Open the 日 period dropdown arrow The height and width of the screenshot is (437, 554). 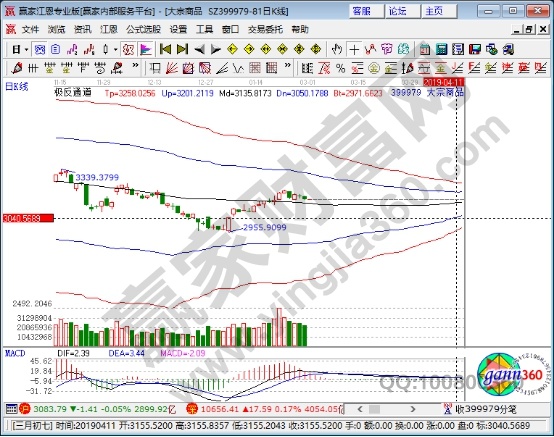(x=26, y=49)
